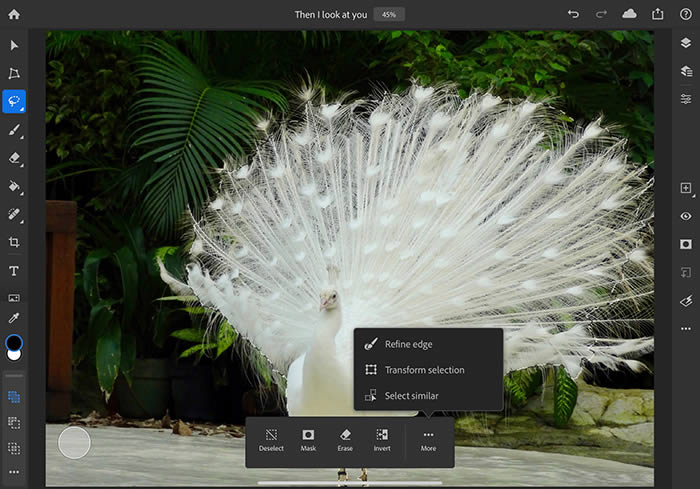Select the Transform tool in left toolbar
This screenshot has height=489, width=700.
point(14,73)
